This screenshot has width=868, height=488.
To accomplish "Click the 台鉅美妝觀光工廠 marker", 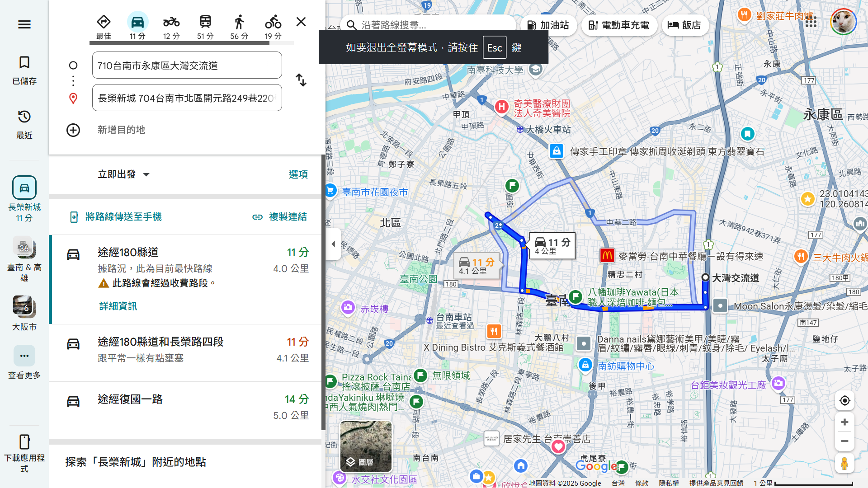I will pos(778,384).
